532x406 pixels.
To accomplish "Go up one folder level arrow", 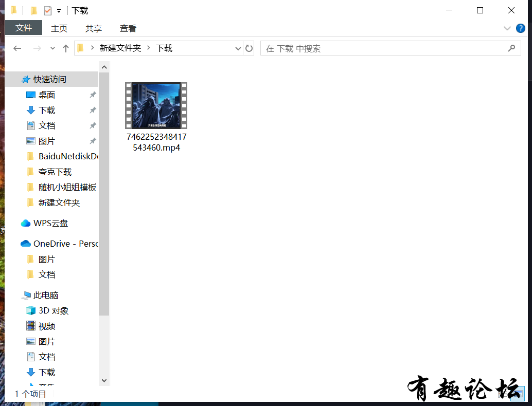I will click(66, 48).
